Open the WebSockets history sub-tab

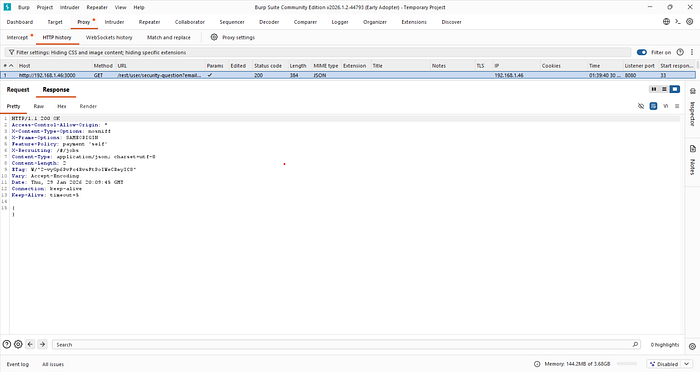[x=109, y=38]
